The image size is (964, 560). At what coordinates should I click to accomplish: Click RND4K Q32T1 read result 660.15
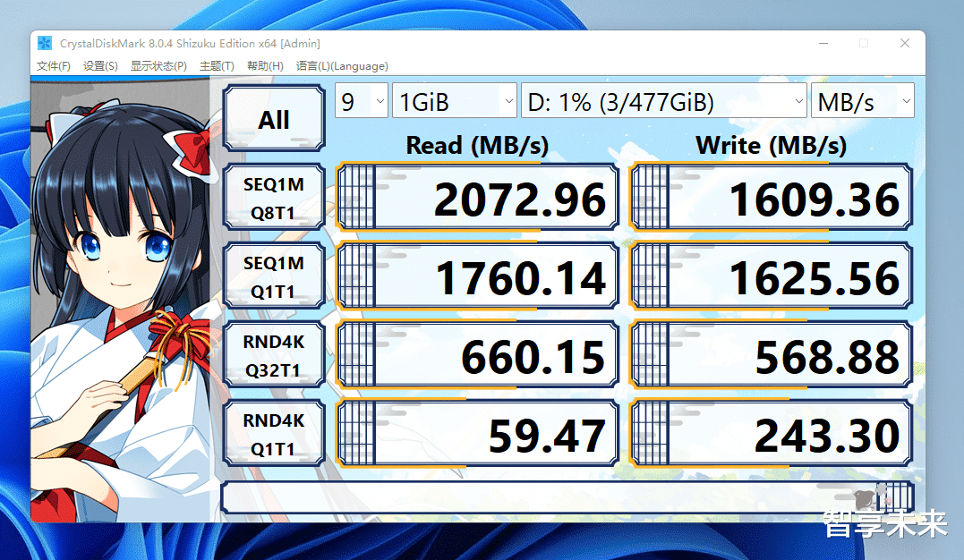pos(477,354)
